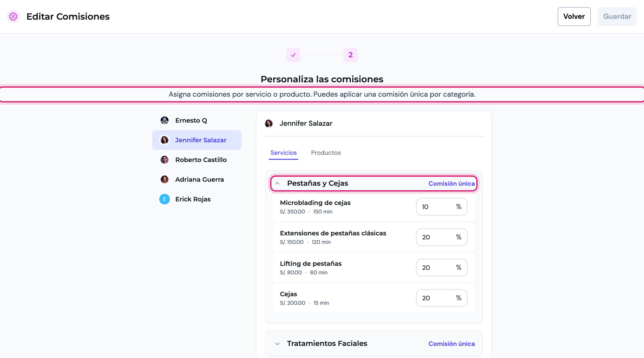Edit Extensiones de pestañas clásicas percentage field
The image size is (644, 358).
[x=442, y=237]
